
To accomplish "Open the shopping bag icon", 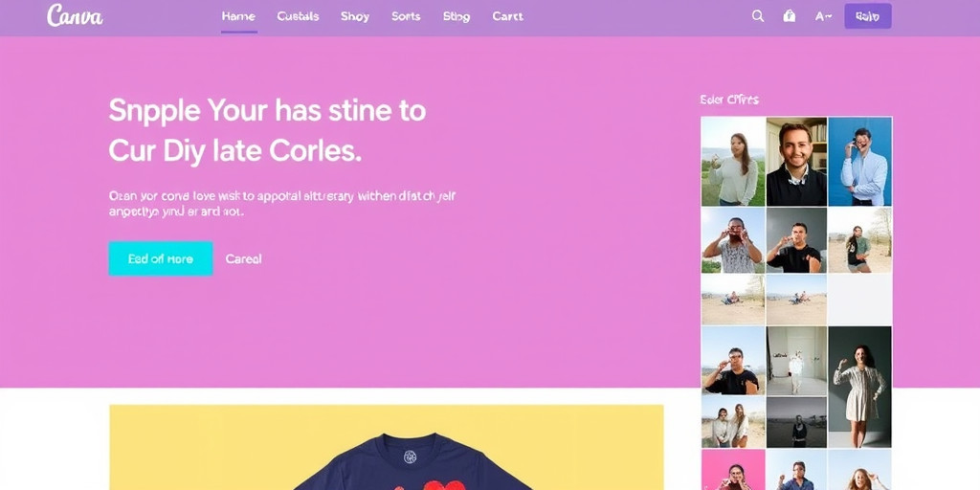I will 790,16.
